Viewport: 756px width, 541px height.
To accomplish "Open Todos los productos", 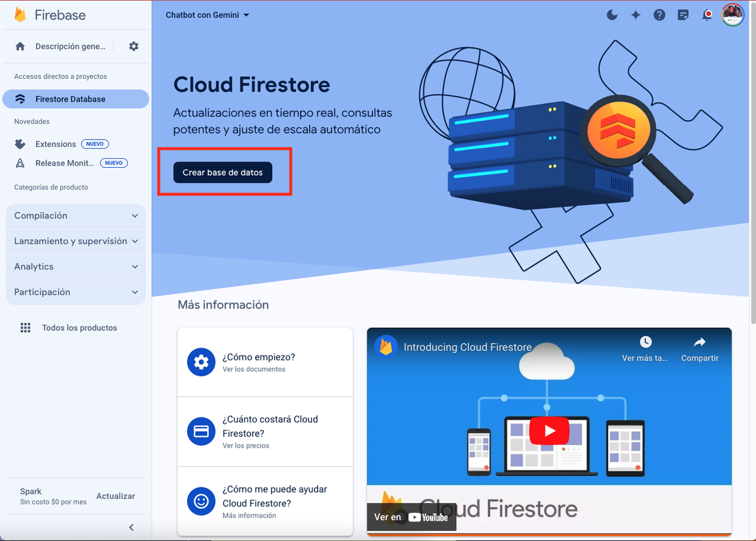I will click(x=79, y=328).
